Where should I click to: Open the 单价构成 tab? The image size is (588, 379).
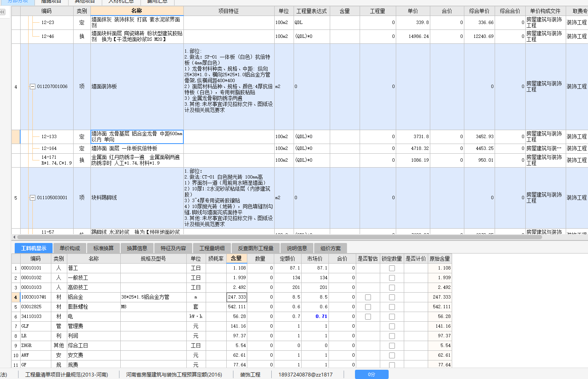70,248
